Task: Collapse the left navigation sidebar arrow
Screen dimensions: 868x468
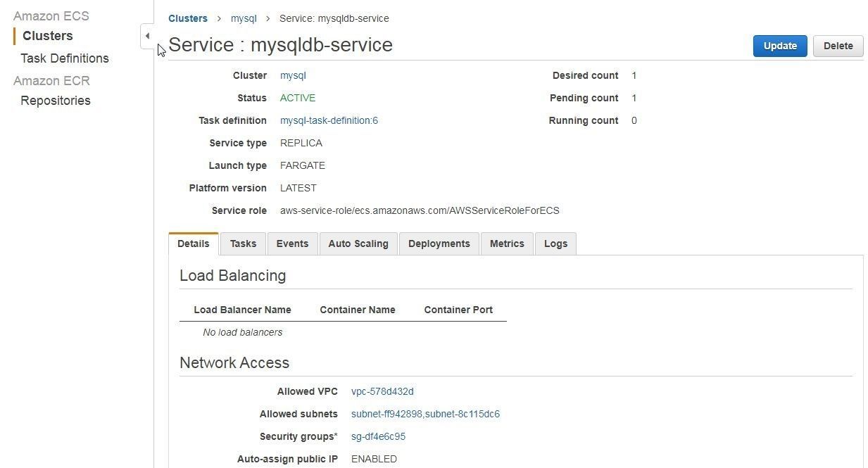Action: 147,36
